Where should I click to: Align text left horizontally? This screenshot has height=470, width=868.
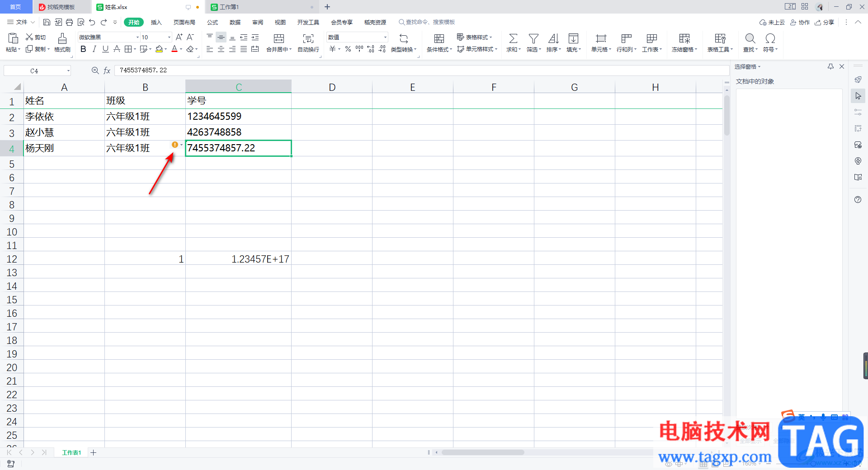(210, 49)
